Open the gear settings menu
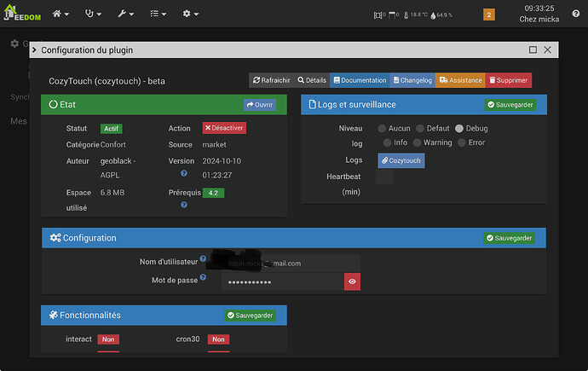Image resolution: width=588 pixels, height=371 pixels. pyautogui.click(x=191, y=14)
